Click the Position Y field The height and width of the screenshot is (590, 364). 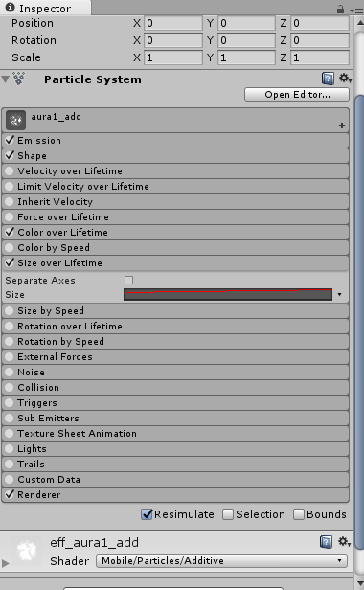[x=246, y=23]
